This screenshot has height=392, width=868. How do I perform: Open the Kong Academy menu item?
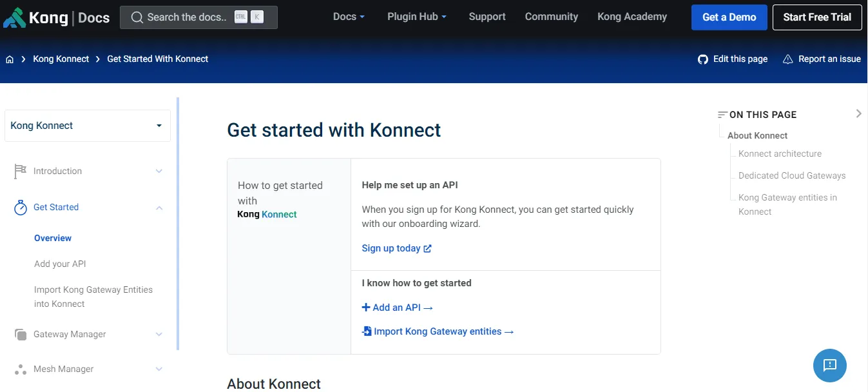632,17
